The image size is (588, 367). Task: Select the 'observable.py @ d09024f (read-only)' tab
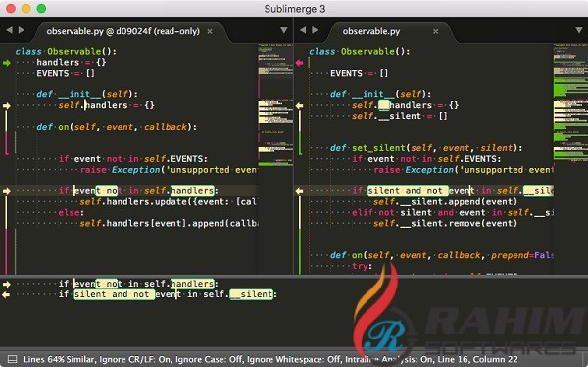click(x=123, y=31)
